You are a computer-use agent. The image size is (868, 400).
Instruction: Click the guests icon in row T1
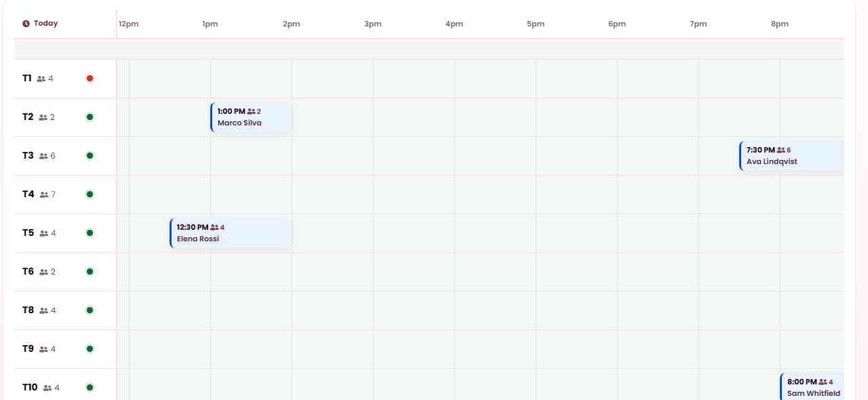pos(41,79)
